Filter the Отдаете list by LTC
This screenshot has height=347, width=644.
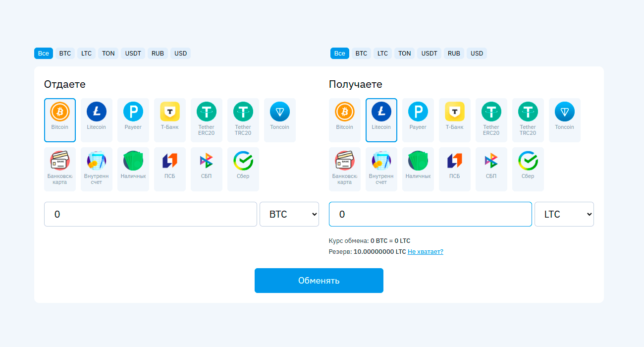click(x=87, y=54)
